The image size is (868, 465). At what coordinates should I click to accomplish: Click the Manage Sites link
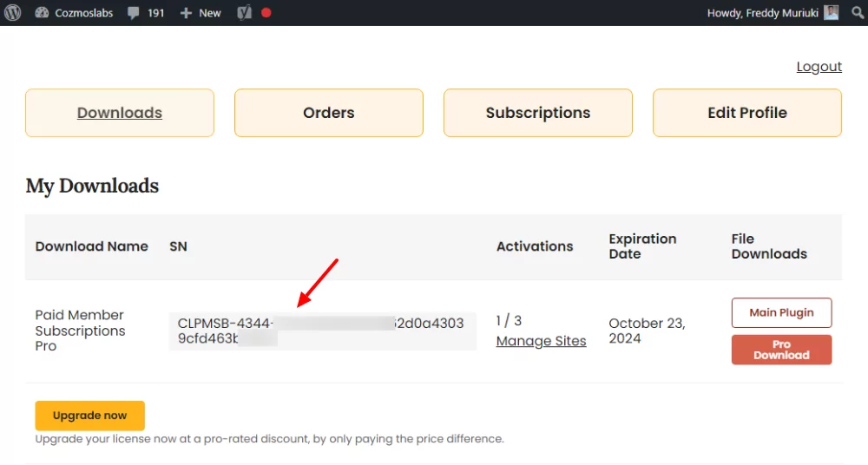click(x=541, y=341)
